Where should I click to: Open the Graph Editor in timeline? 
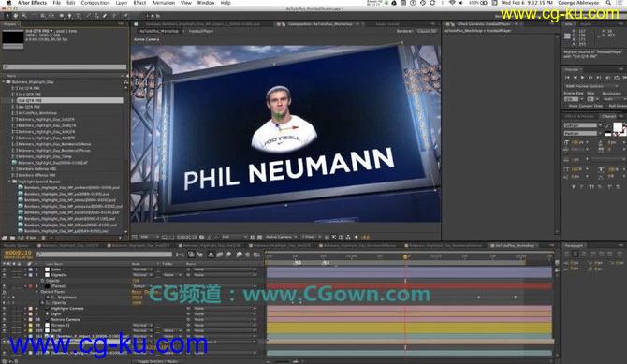(256, 255)
